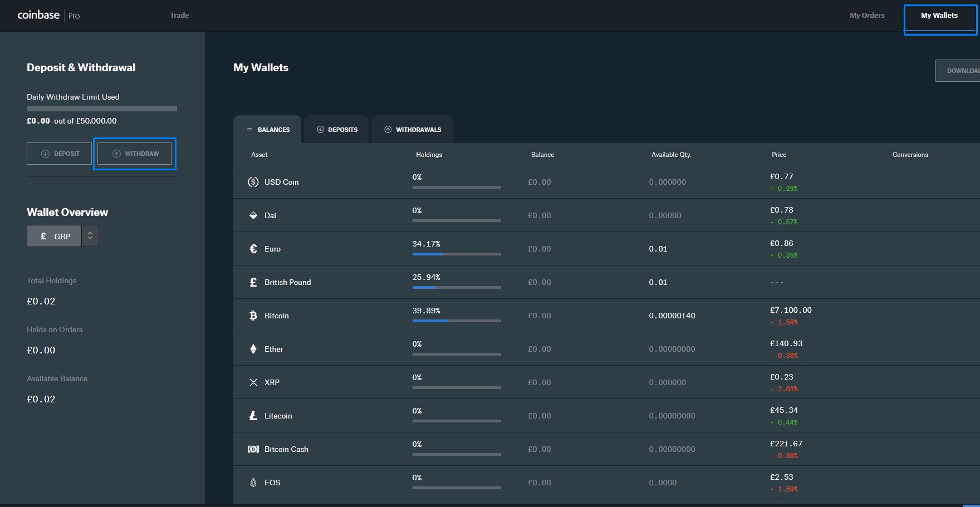The image size is (980, 507).
Task: Select the Litecoin asset name
Action: (278, 416)
